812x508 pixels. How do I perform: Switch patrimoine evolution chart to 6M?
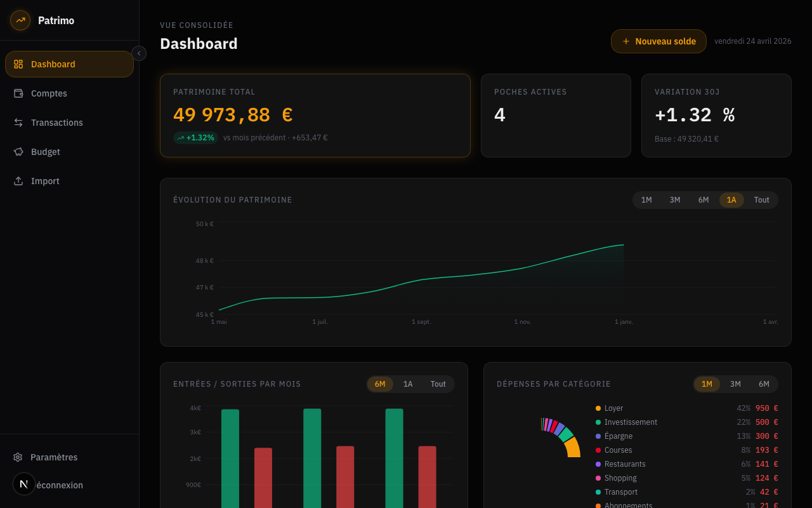pos(704,200)
